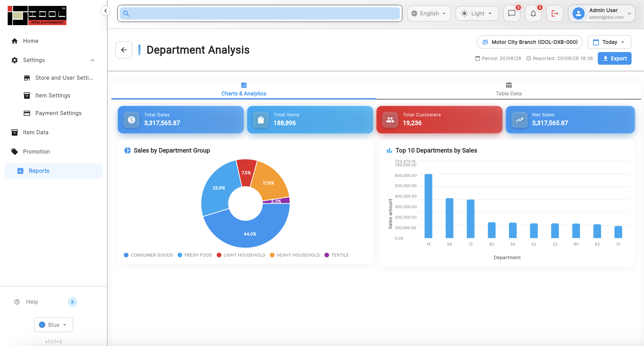Image resolution: width=644 pixels, height=346 pixels.
Task: Switch to the Table Data tab
Action: (509, 90)
